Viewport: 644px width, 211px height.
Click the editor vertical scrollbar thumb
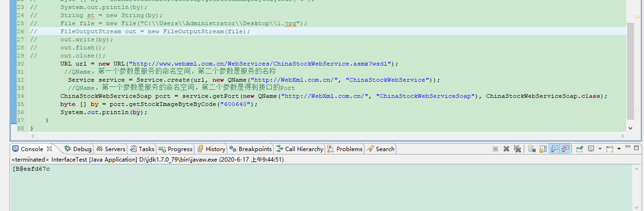(631, 70)
